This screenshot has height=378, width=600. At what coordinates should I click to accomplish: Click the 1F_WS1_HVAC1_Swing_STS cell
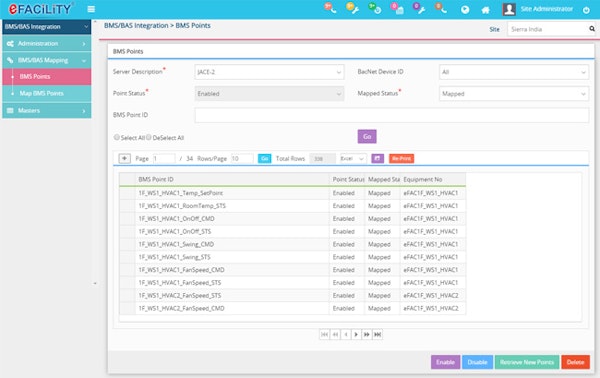[x=232, y=257]
